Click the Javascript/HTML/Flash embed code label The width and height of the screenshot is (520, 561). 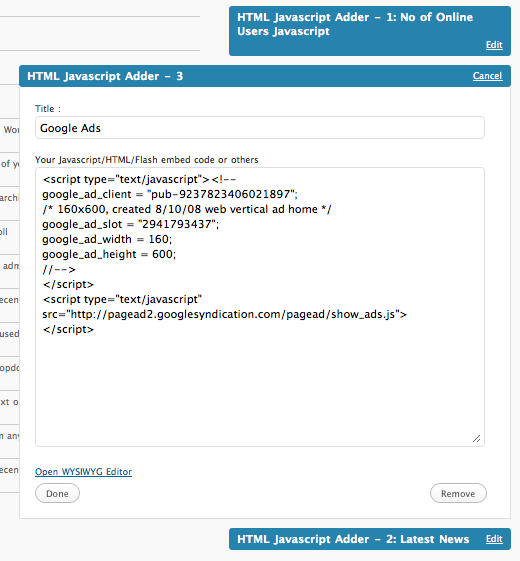coord(146,160)
